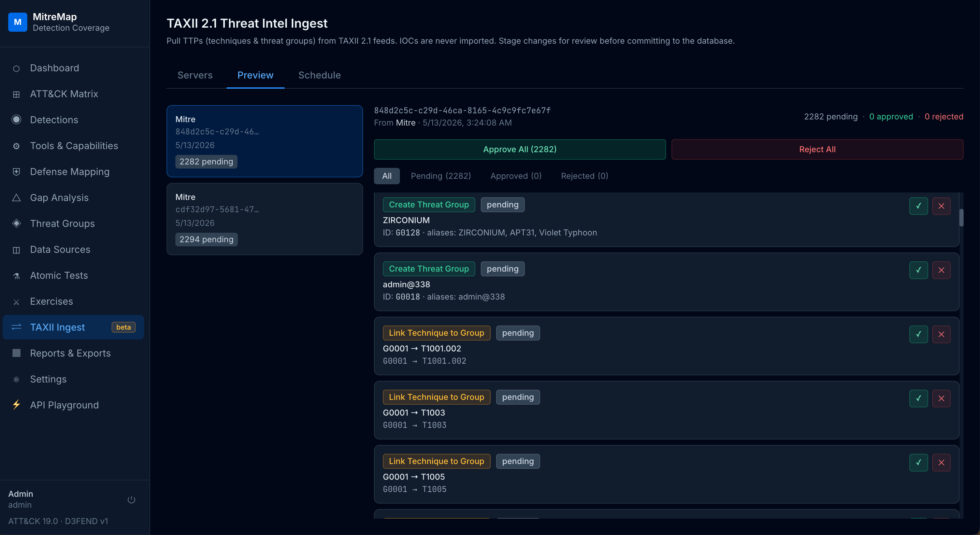
Task: Approve the G0001 → T1005 link
Action: click(918, 462)
